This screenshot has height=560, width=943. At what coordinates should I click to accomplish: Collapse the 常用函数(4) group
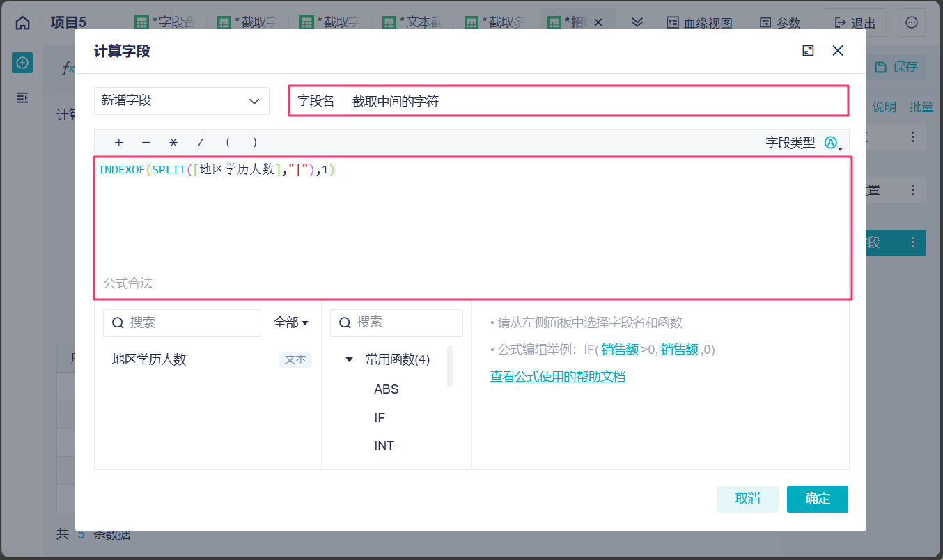pyautogui.click(x=350, y=360)
